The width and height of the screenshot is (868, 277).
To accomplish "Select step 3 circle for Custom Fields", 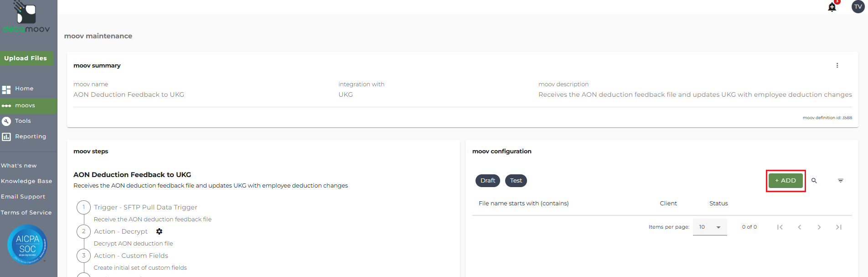I will pos(83,256).
